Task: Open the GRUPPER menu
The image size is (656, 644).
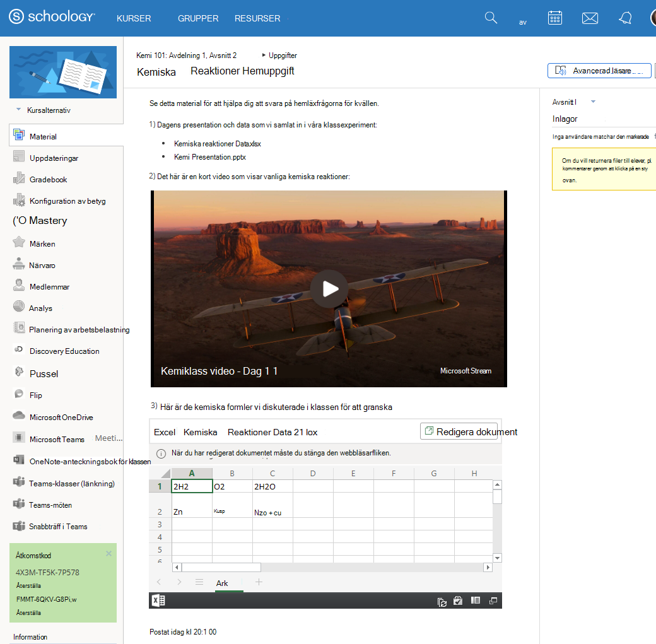Action: click(x=198, y=18)
